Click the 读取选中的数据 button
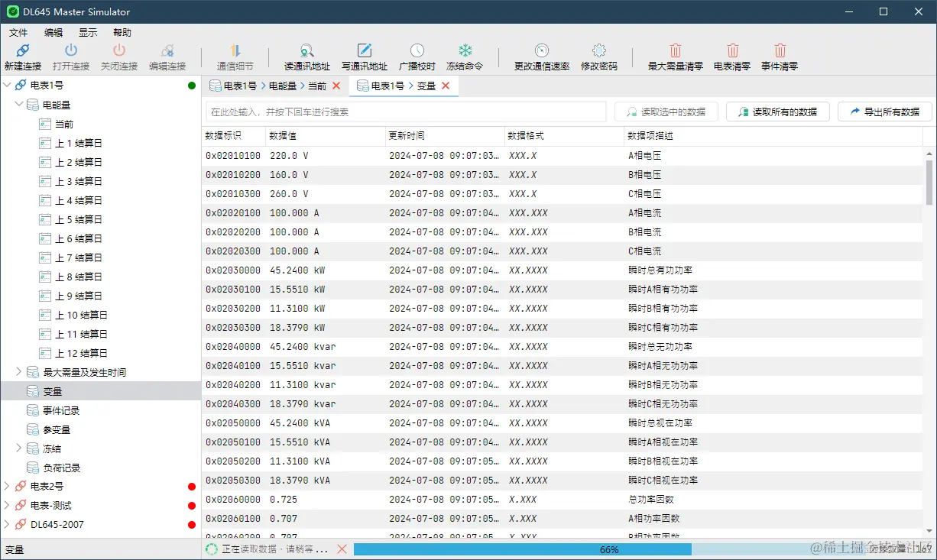The width and height of the screenshot is (937, 560). tap(666, 112)
